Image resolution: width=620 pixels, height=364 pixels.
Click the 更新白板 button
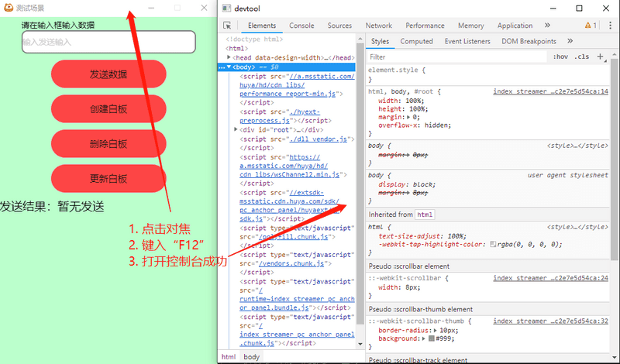108,179
